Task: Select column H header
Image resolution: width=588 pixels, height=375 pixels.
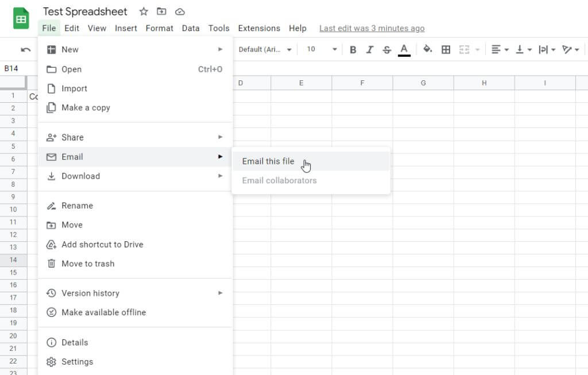Action: [x=484, y=83]
